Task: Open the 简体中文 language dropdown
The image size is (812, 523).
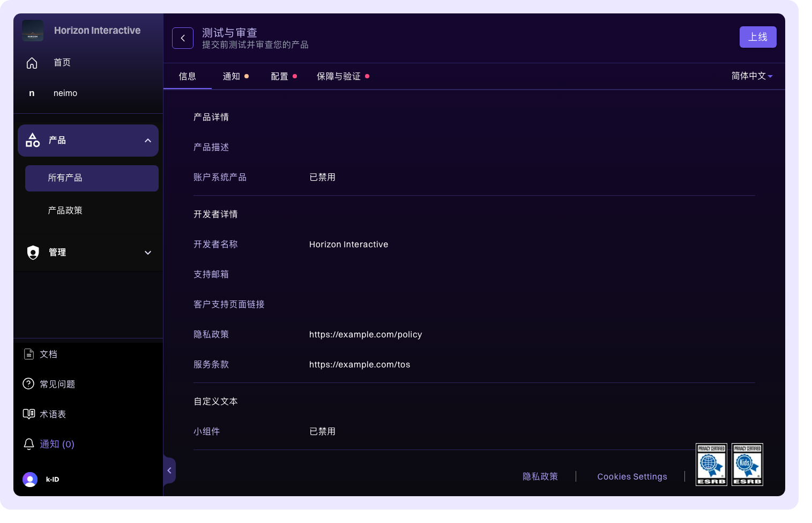Action: click(x=752, y=76)
